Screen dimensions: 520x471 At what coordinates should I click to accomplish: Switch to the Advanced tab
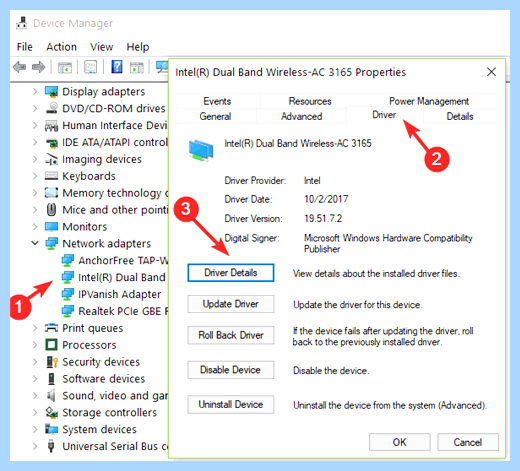(302, 116)
